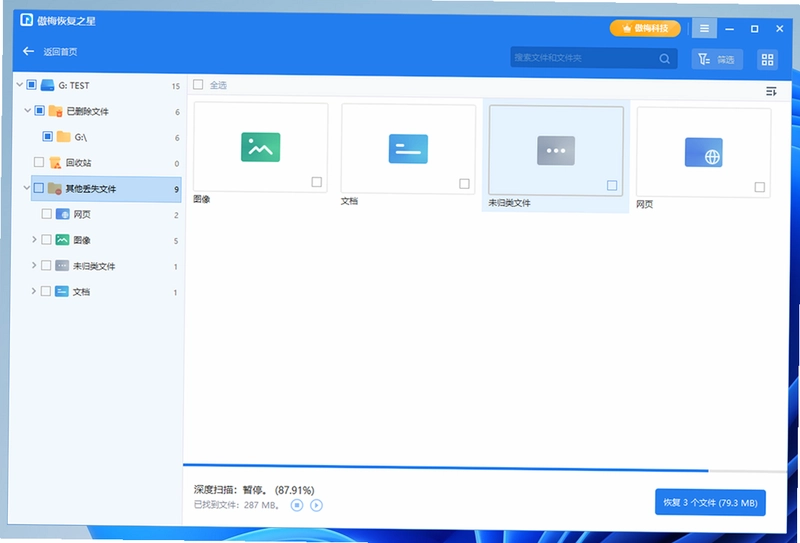Open the 图像 category thumbnail

pyautogui.click(x=261, y=147)
